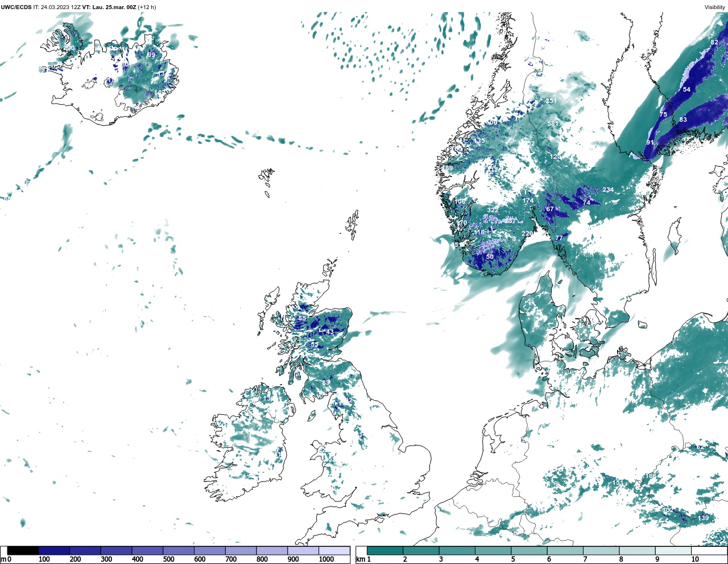Click the '500' tick label on the meter legend

169,559
